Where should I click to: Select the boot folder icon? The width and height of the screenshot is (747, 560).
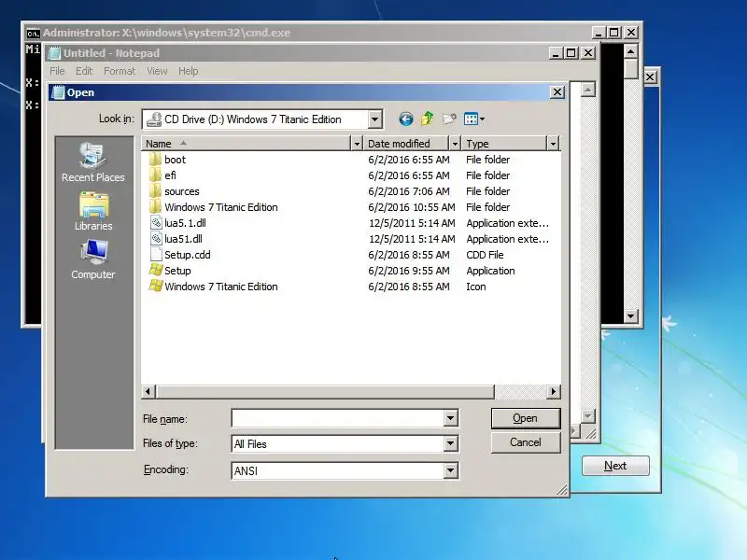[x=155, y=159]
